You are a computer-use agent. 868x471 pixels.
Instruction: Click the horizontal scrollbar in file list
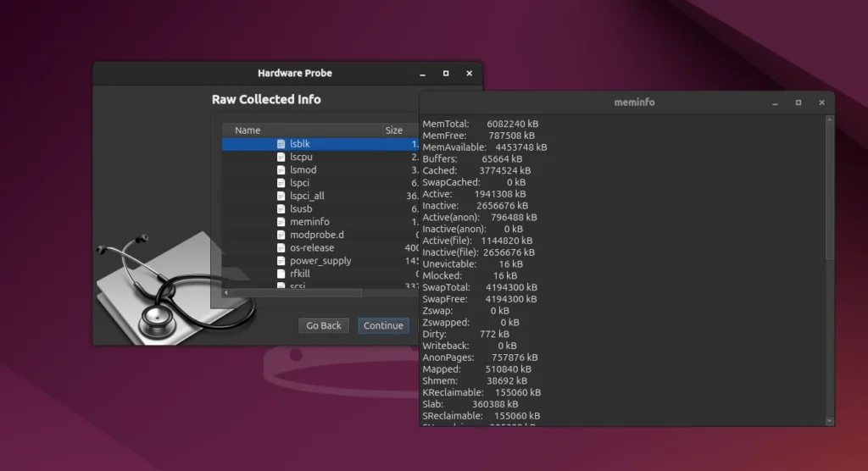click(x=297, y=292)
